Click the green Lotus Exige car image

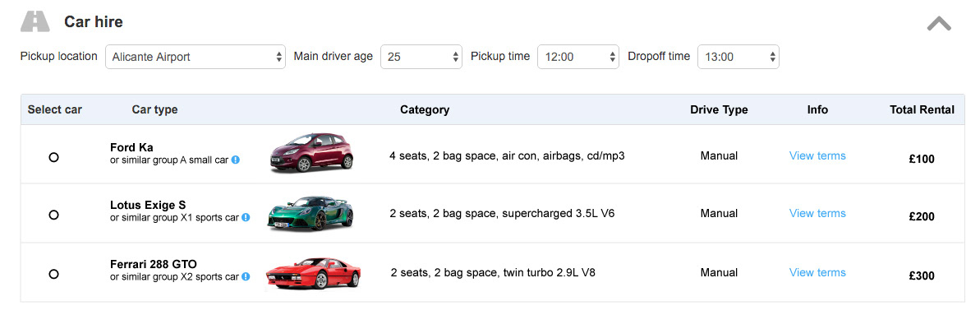pos(310,212)
